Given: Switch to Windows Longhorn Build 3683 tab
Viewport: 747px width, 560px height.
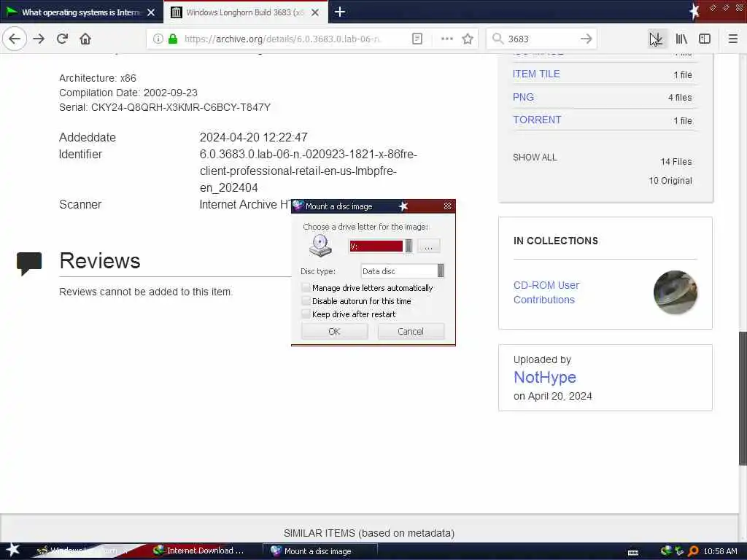Looking at the screenshot, I should tap(245, 12).
